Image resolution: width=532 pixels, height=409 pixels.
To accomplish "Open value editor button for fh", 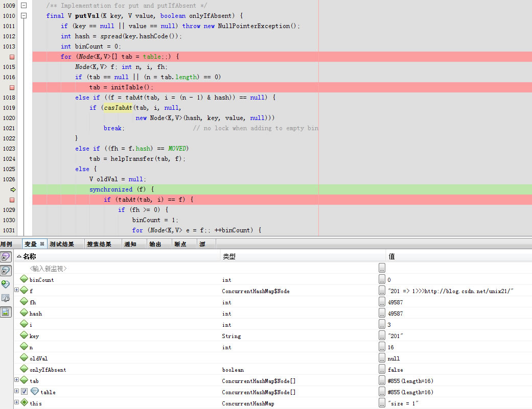I will point(382,302).
